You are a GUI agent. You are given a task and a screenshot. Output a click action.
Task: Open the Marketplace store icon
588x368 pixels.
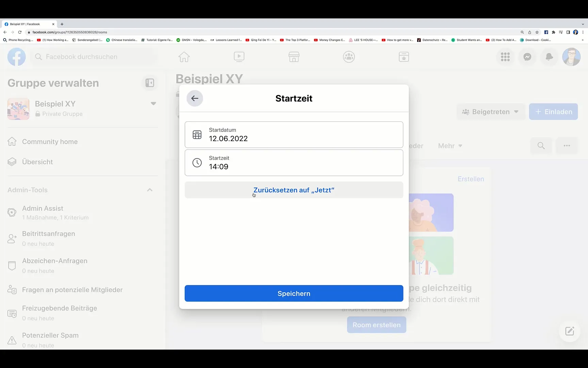(294, 57)
